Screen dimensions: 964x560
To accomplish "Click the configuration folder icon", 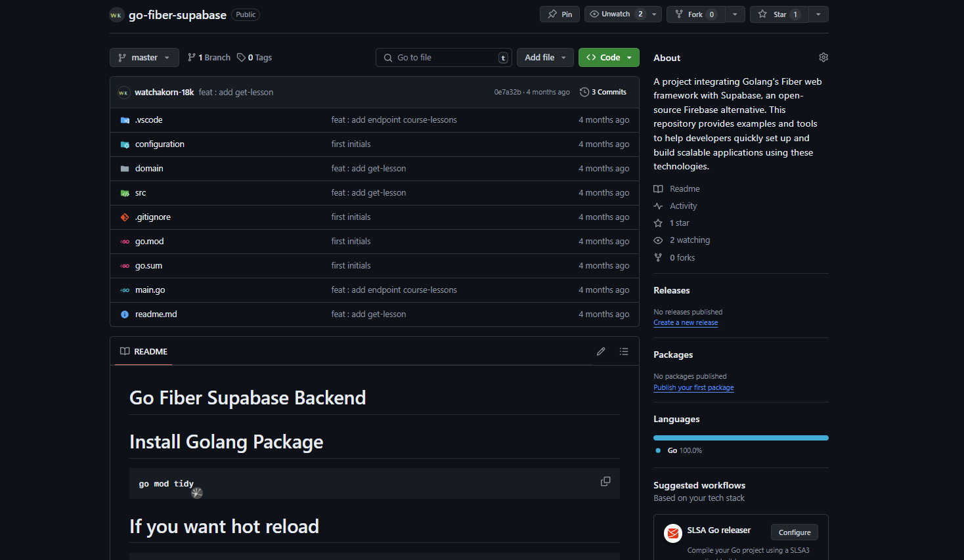I will pos(125,144).
